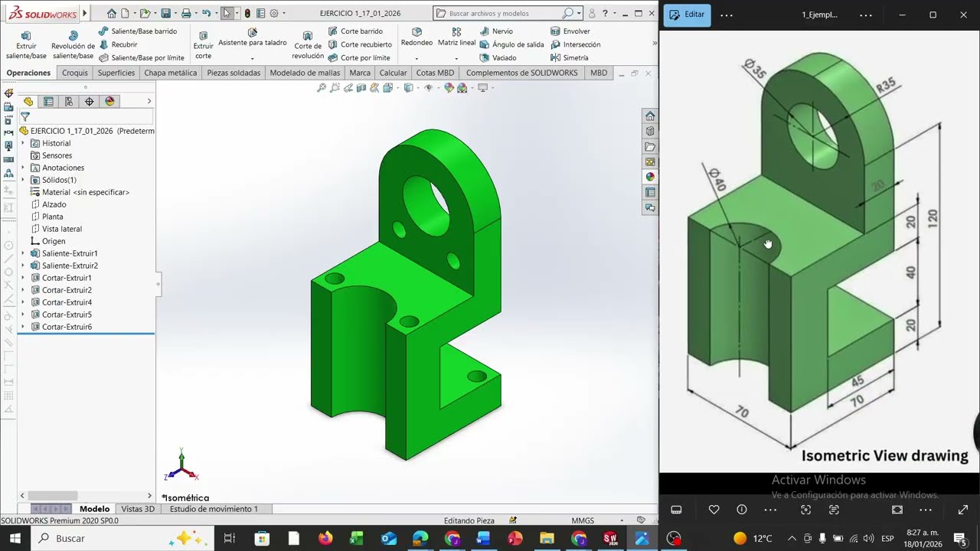Open the Redondeo dropdown arrow

416,59
